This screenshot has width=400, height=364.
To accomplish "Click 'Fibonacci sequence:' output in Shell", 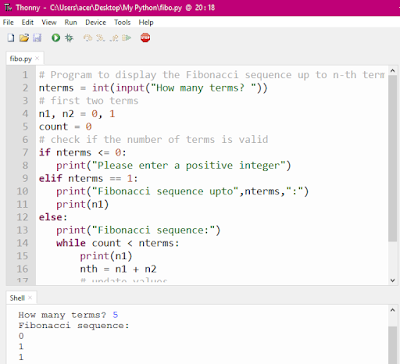I will (x=74, y=325).
